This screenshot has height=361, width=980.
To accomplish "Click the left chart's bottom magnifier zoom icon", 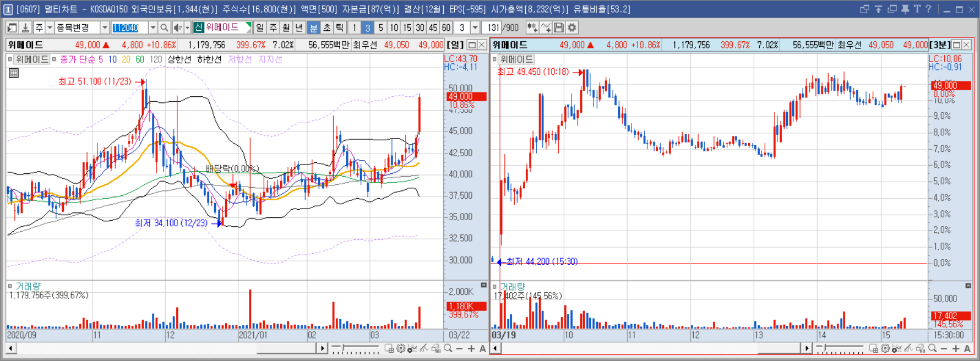I will point(448,348).
